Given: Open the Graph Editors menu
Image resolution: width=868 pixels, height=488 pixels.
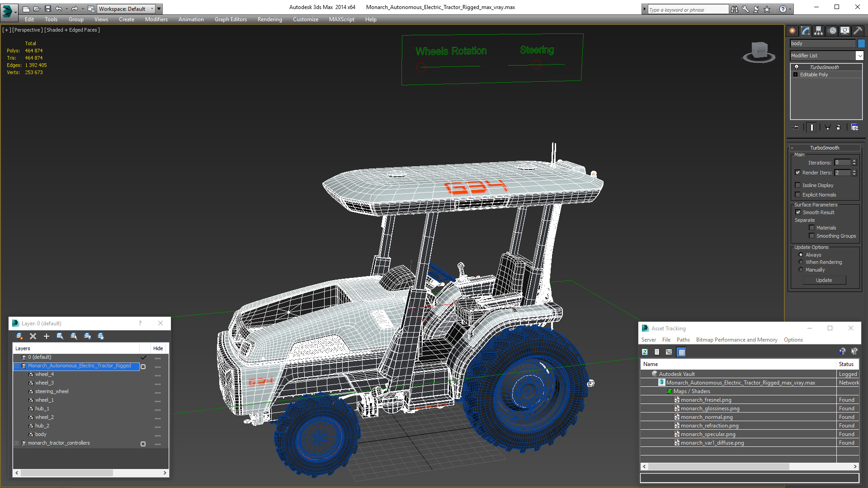Looking at the screenshot, I should 231,19.
